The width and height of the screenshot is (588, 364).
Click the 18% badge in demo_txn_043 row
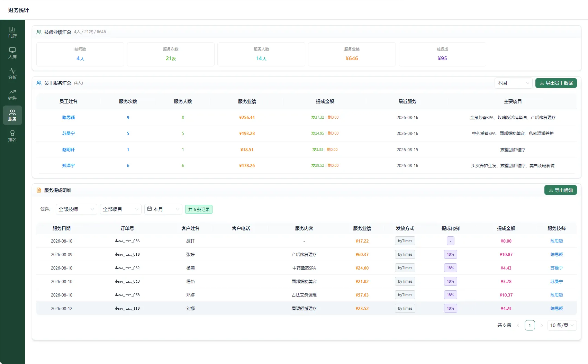coord(451,282)
